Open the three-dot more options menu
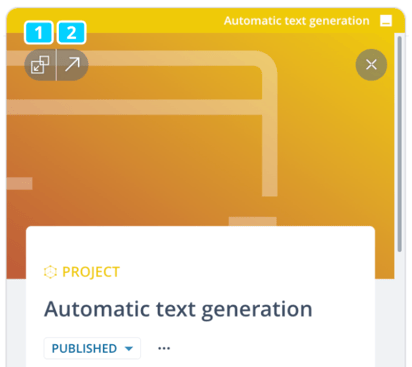The image size is (412, 367). [x=164, y=348]
